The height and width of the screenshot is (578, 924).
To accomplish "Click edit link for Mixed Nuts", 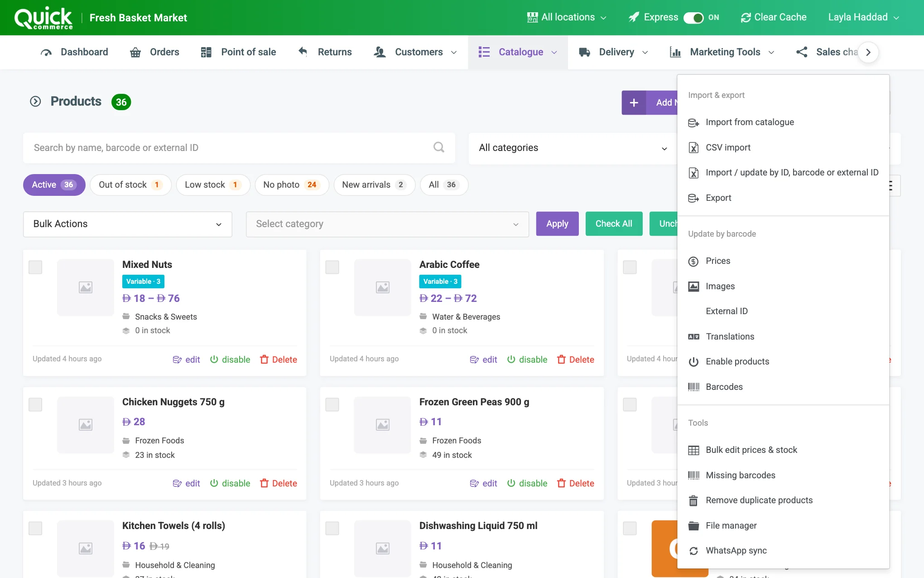I will click(x=187, y=359).
